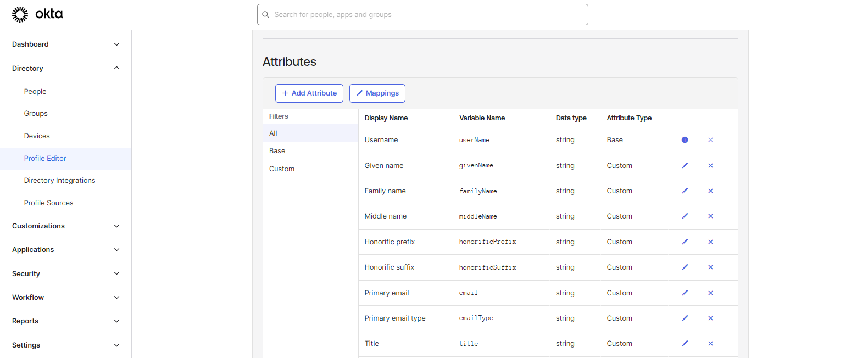Viewport: 868px width, 358px height.
Task: Edit the Primary email attribute
Action: [685, 293]
